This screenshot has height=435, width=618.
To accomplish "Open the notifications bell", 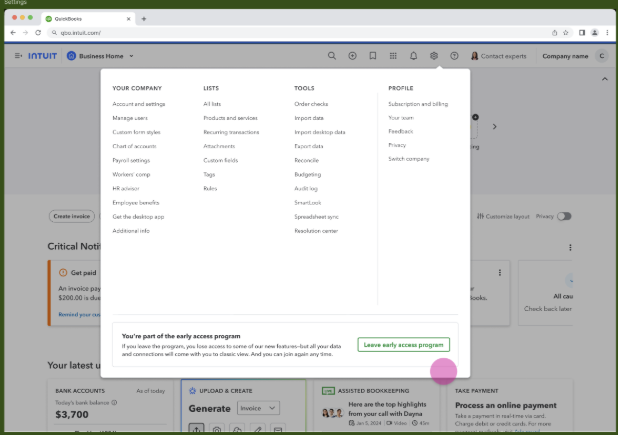I will pyautogui.click(x=414, y=56).
